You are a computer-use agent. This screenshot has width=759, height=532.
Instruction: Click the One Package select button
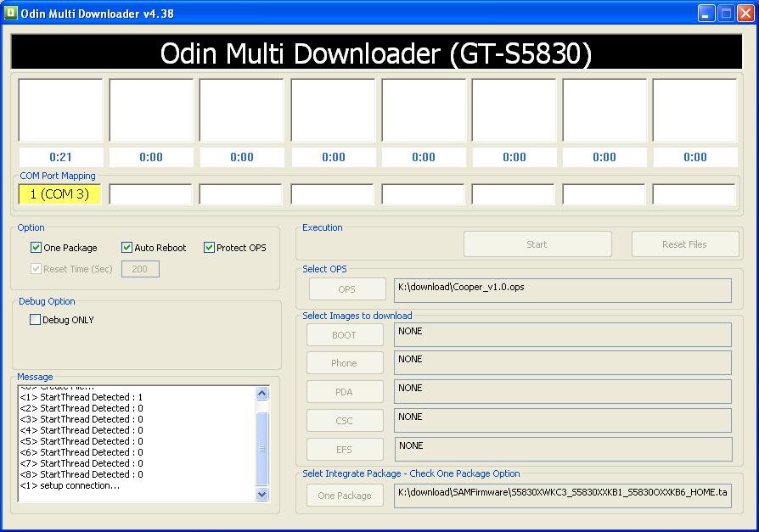345,496
